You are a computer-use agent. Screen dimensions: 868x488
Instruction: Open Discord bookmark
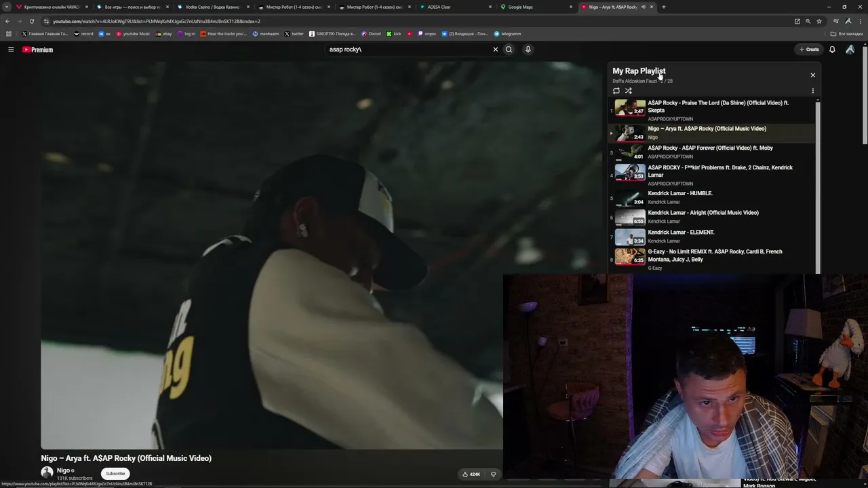[x=371, y=34]
